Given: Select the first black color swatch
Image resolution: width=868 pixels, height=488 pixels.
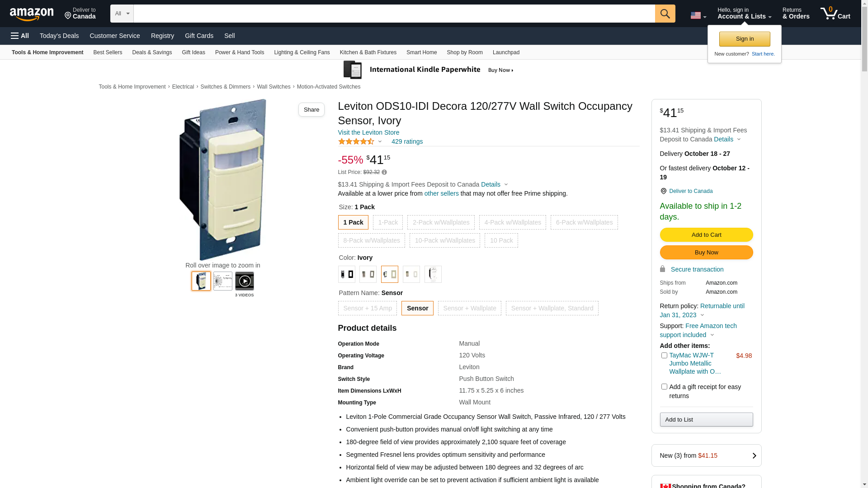Looking at the screenshot, I should tap(346, 274).
